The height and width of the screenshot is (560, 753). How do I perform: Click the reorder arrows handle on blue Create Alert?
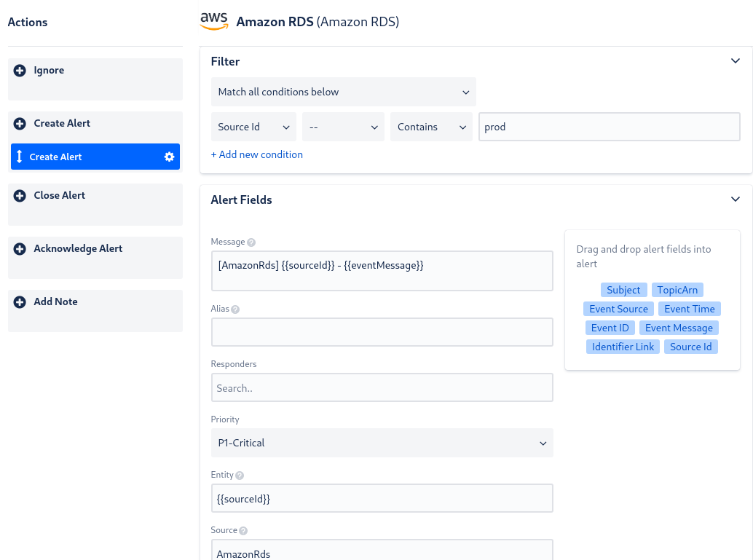[x=19, y=156]
